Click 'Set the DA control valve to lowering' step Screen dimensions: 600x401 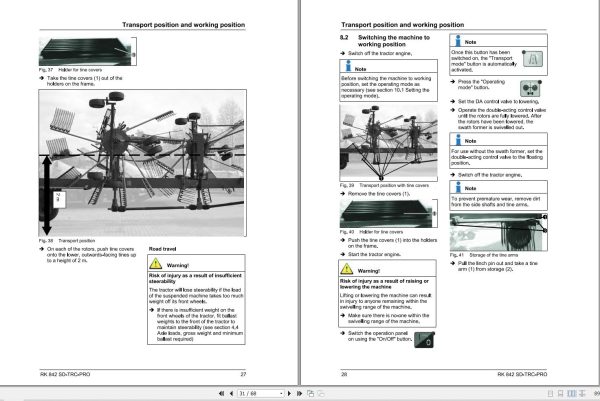click(499, 101)
